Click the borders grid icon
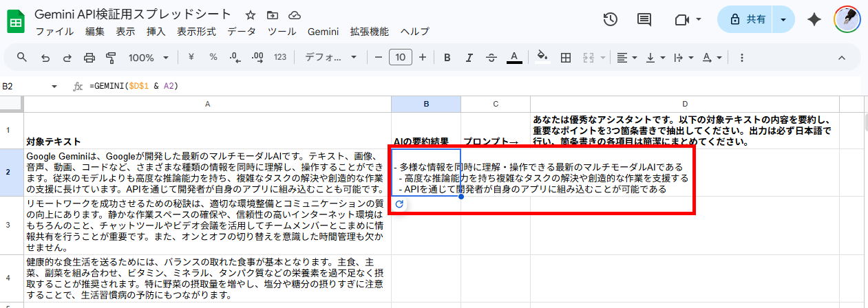868x308 pixels. click(x=566, y=57)
